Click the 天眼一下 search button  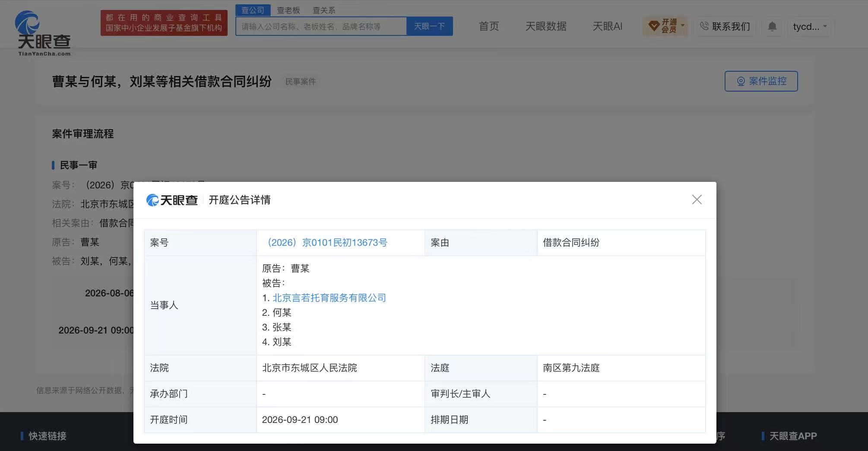coord(429,26)
